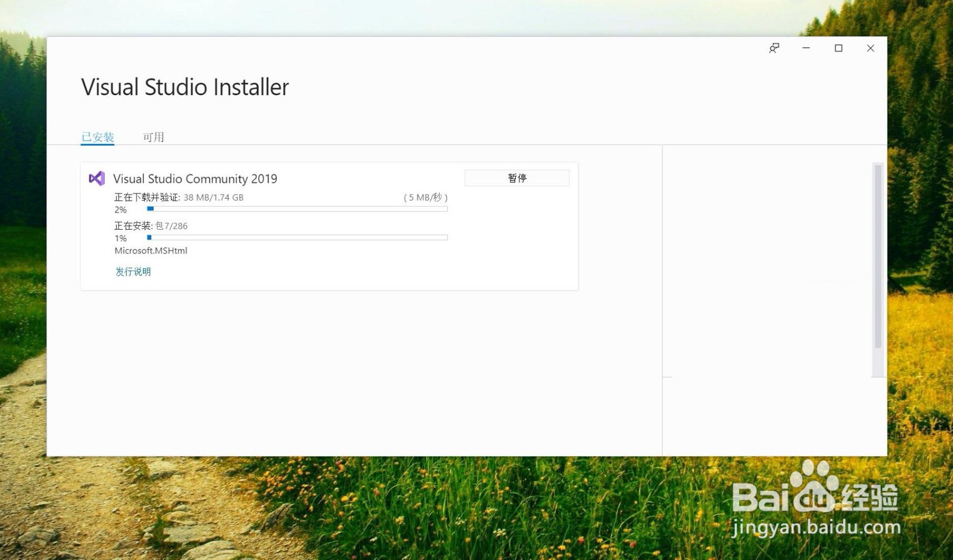Click the Visual Studio Community 2019 title

[x=195, y=179]
